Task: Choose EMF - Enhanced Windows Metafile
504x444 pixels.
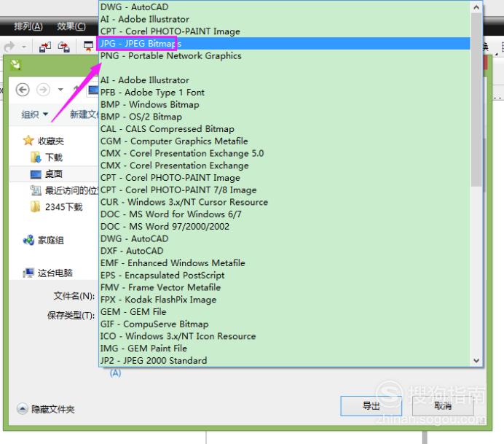Action: tap(285, 263)
